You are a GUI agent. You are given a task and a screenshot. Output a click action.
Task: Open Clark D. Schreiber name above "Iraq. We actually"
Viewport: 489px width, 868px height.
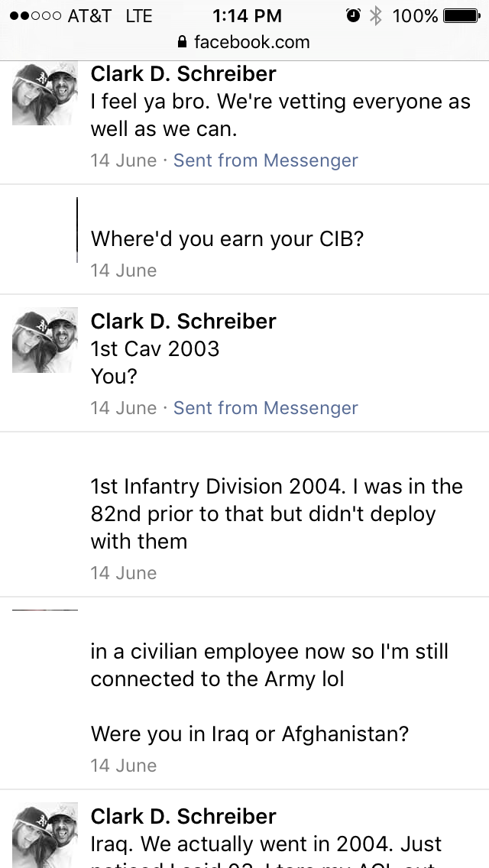183,816
